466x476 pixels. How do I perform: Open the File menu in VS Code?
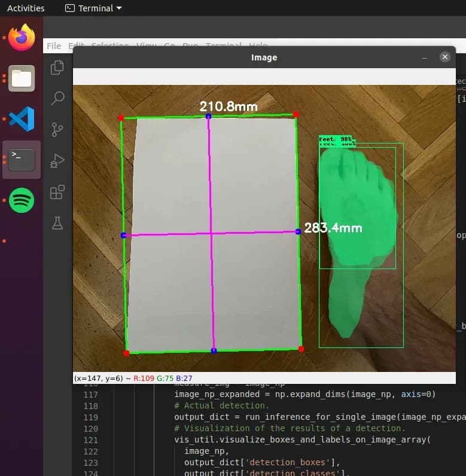(x=54, y=46)
